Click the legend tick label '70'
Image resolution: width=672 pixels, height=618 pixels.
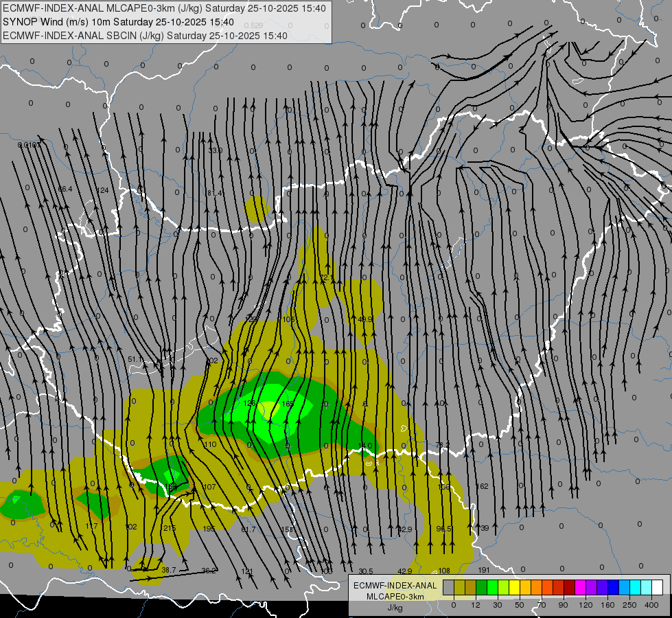coord(542,605)
